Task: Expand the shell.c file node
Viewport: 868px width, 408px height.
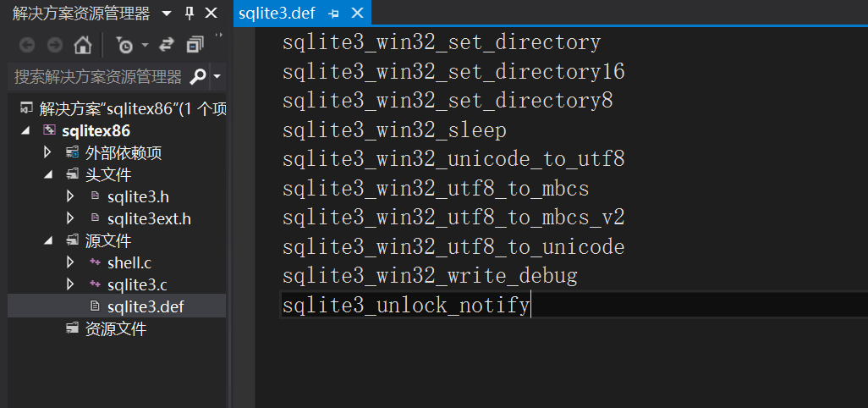Action: [70, 262]
